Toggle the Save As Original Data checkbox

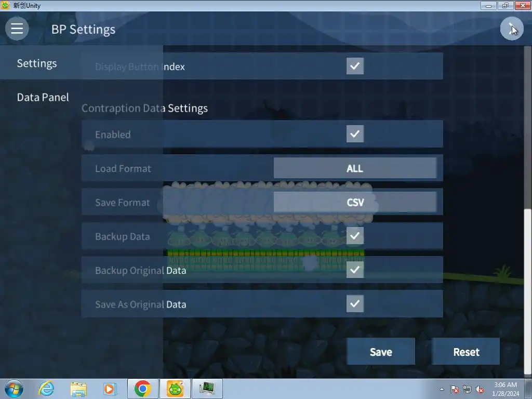click(x=355, y=303)
